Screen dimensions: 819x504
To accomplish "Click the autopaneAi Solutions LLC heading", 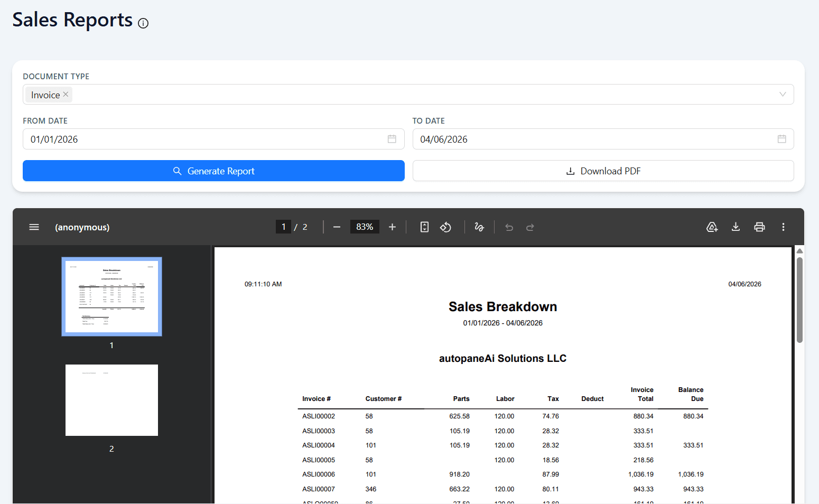I will coord(502,359).
